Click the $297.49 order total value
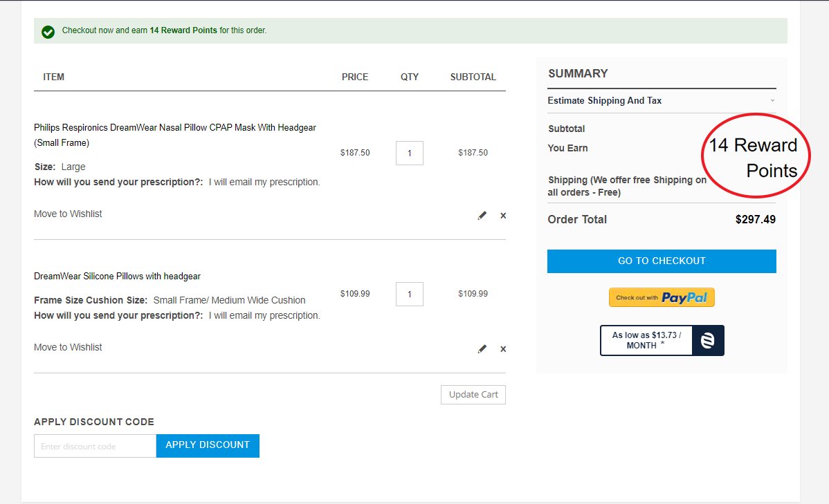The height and width of the screenshot is (504, 829). [755, 219]
